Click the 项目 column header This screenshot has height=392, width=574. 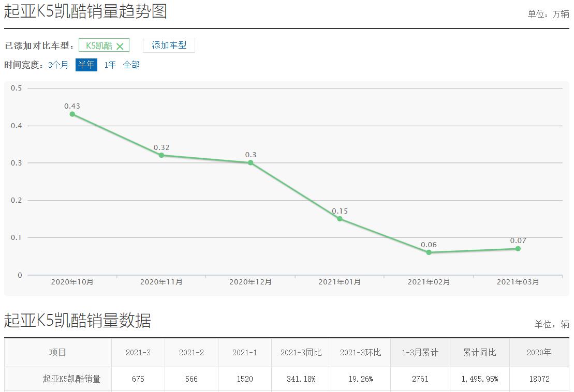(x=58, y=353)
